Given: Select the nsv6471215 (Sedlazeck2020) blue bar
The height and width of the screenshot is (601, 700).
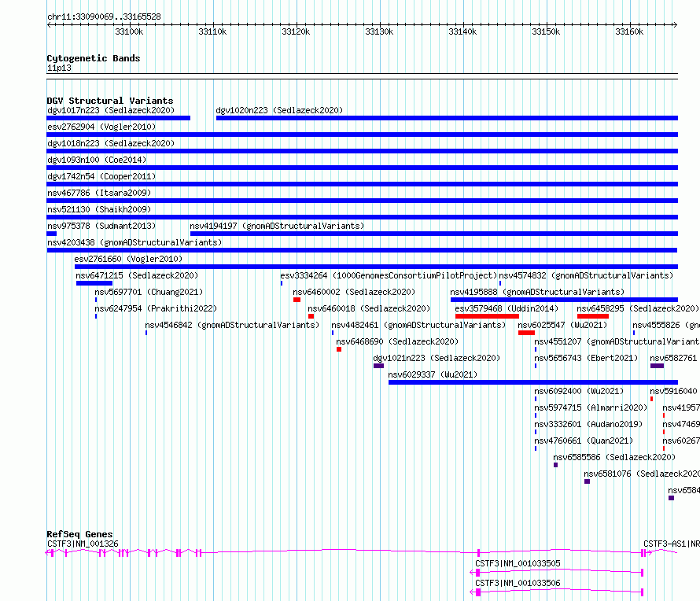Looking at the screenshot, I should coord(94,283).
